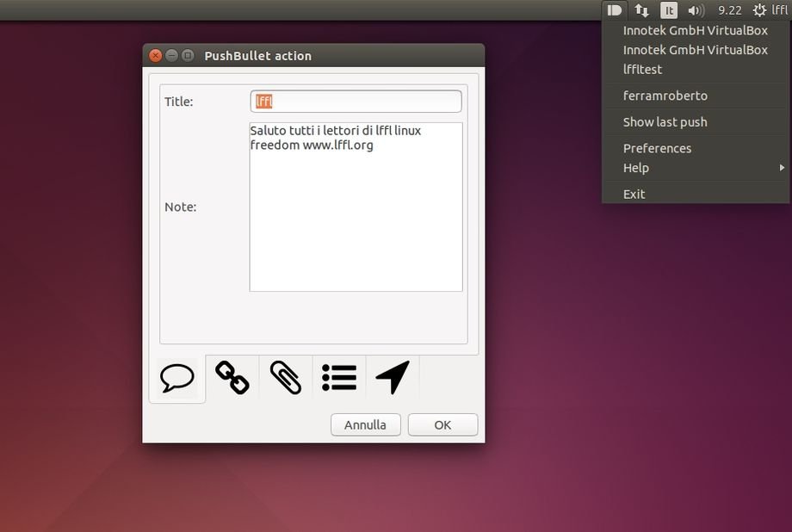The image size is (792, 532).
Task: Pick the lffltest device entry
Action: pyautogui.click(x=642, y=69)
